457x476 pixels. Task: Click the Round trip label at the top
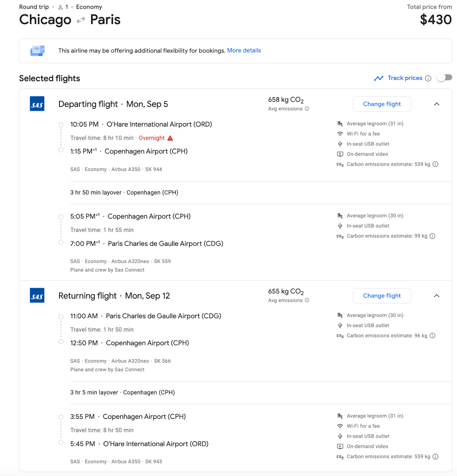click(x=33, y=7)
